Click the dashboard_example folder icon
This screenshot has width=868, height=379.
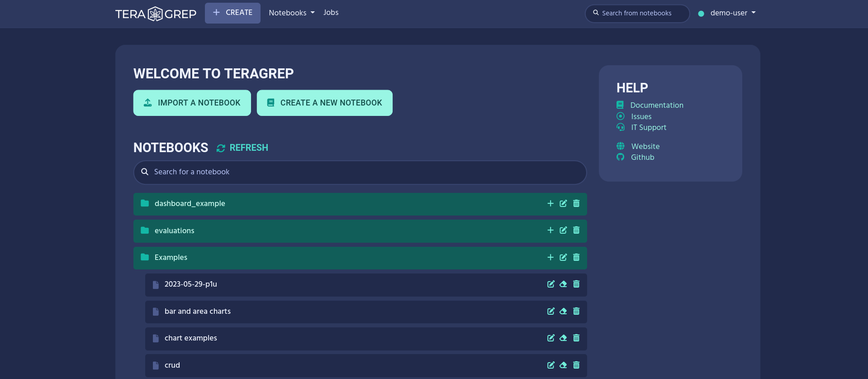tap(145, 203)
